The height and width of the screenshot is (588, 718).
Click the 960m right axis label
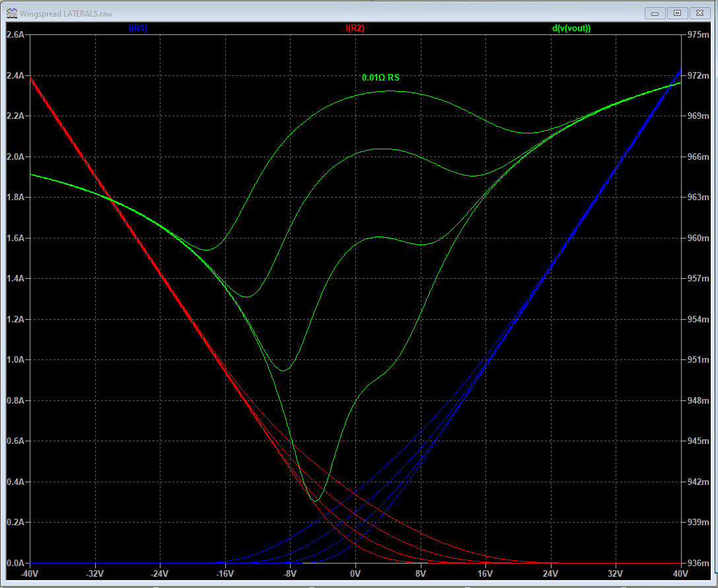(698, 238)
